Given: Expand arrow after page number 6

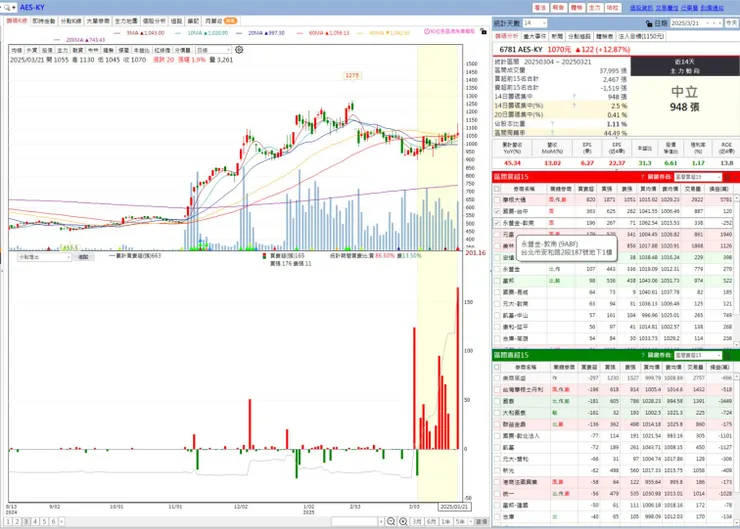Looking at the screenshot, I should coord(62,521).
